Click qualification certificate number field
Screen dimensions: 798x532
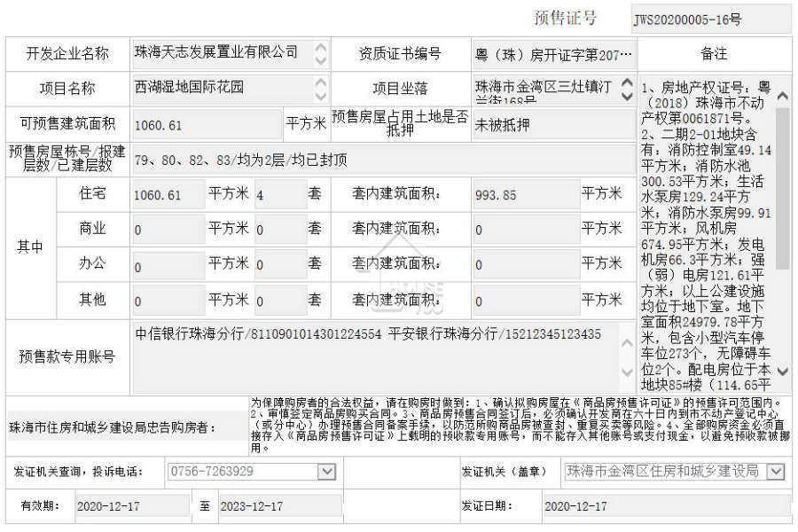553,53
